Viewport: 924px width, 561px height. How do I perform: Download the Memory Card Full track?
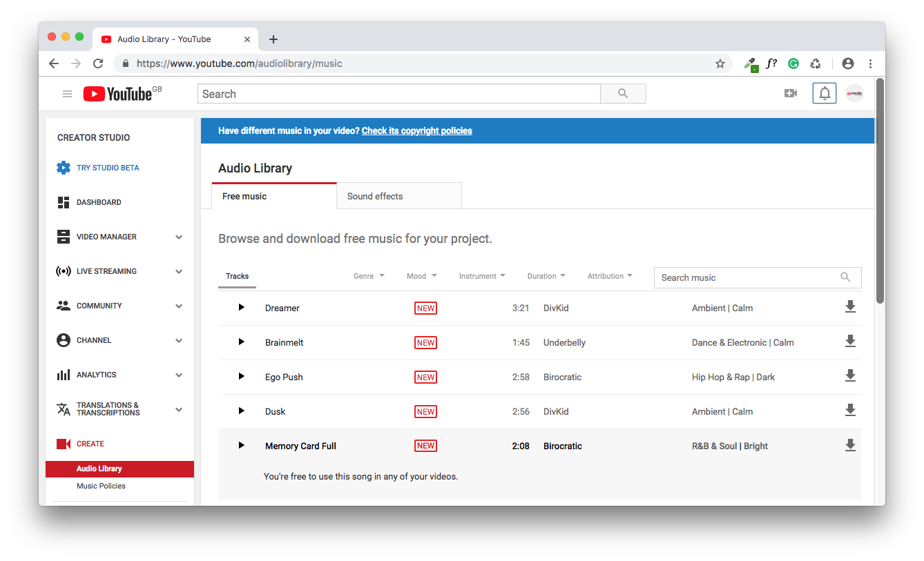point(850,445)
